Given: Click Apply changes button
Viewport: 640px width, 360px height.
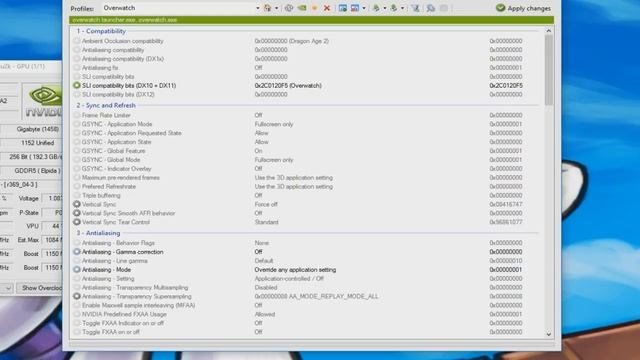Looking at the screenshot, I should pyautogui.click(x=523, y=8).
